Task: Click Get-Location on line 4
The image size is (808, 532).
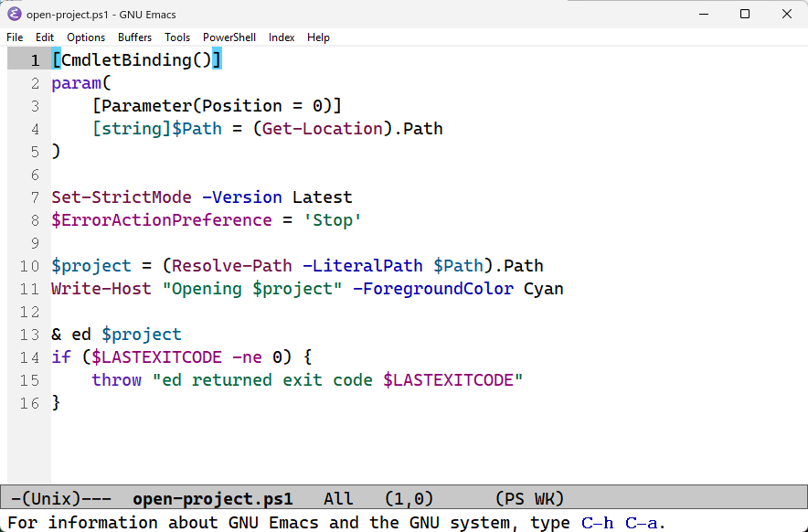Action: tap(323, 129)
